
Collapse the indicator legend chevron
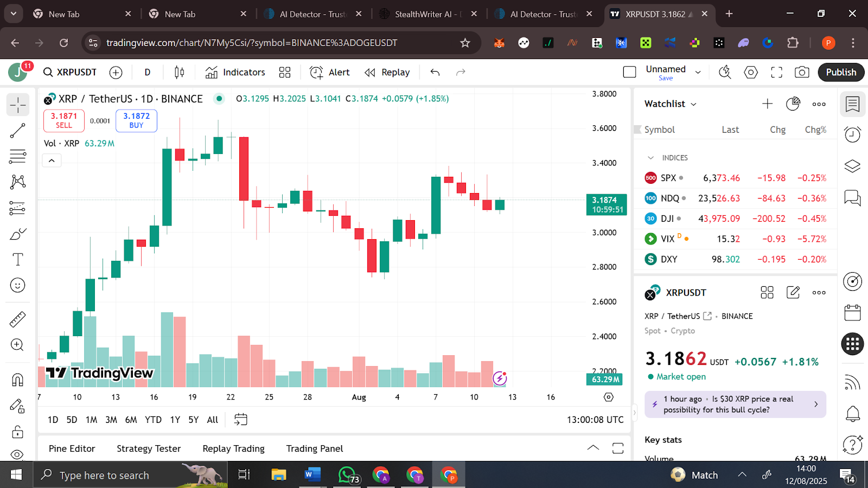tap(52, 160)
